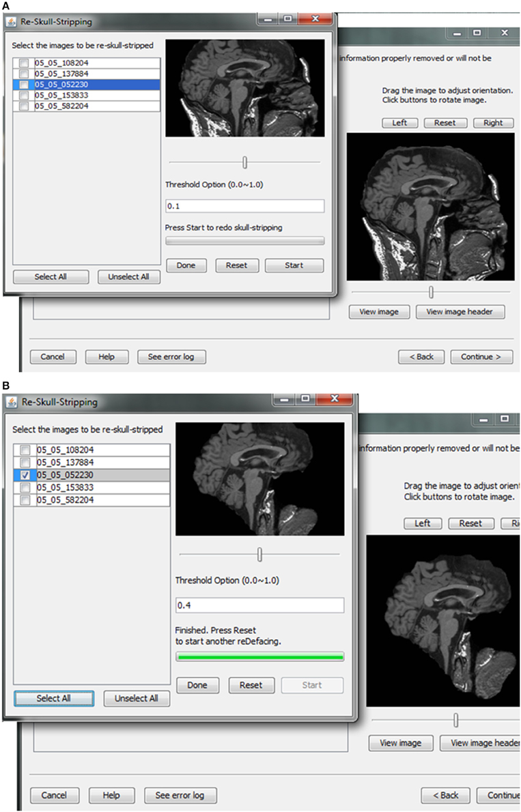The width and height of the screenshot is (521, 812).
Task: Click View image header in panel A background window
Action: pyautogui.click(x=460, y=312)
